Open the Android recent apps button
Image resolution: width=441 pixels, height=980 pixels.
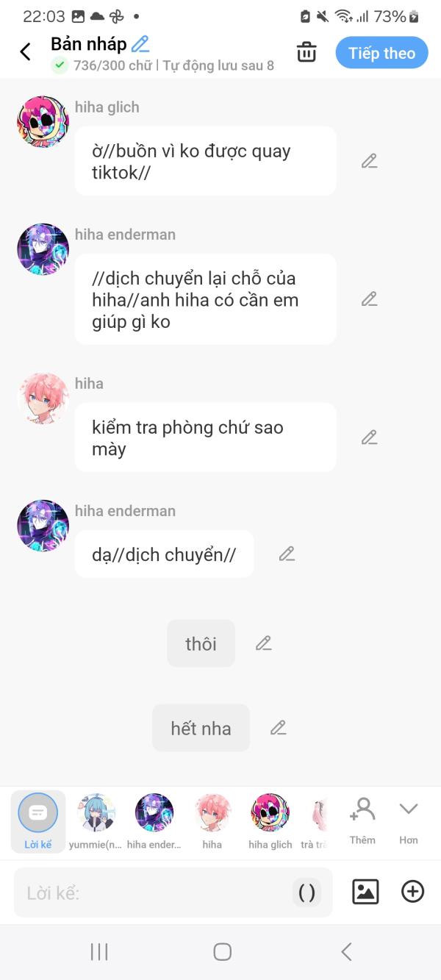pyautogui.click(x=99, y=952)
